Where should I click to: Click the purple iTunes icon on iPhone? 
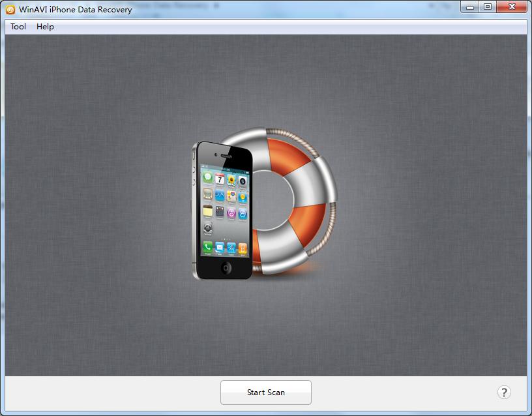[x=231, y=213]
